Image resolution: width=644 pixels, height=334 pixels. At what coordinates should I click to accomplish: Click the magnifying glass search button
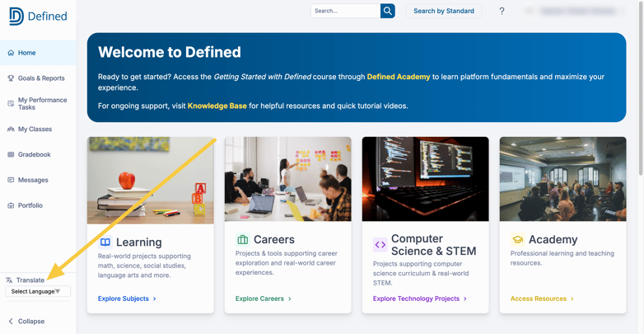point(387,11)
